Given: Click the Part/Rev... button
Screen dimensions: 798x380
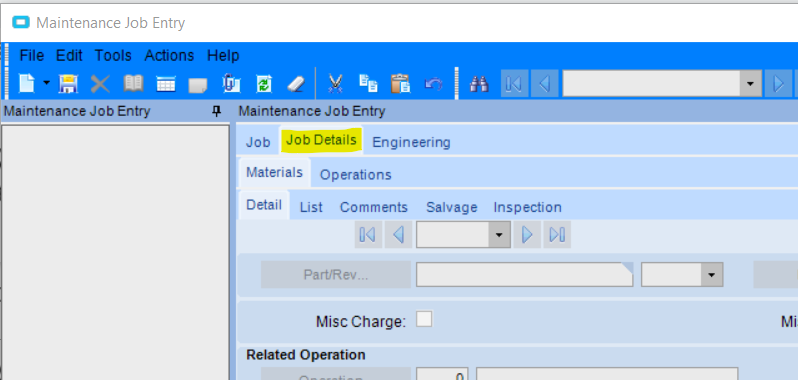Looking at the screenshot, I should pyautogui.click(x=336, y=275).
